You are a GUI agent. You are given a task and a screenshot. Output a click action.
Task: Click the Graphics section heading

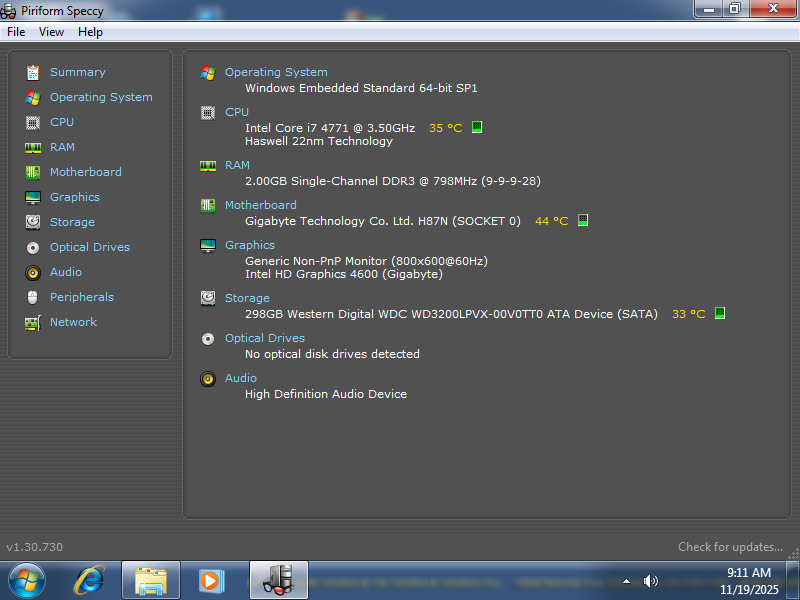pyautogui.click(x=250, y=245)
